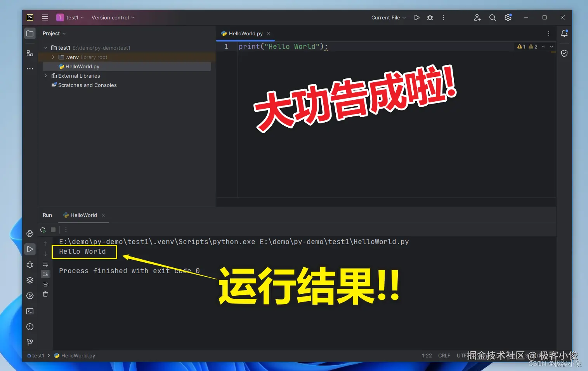
Task: Open Debug tool window in left sidebar
Action: (30, 265)
